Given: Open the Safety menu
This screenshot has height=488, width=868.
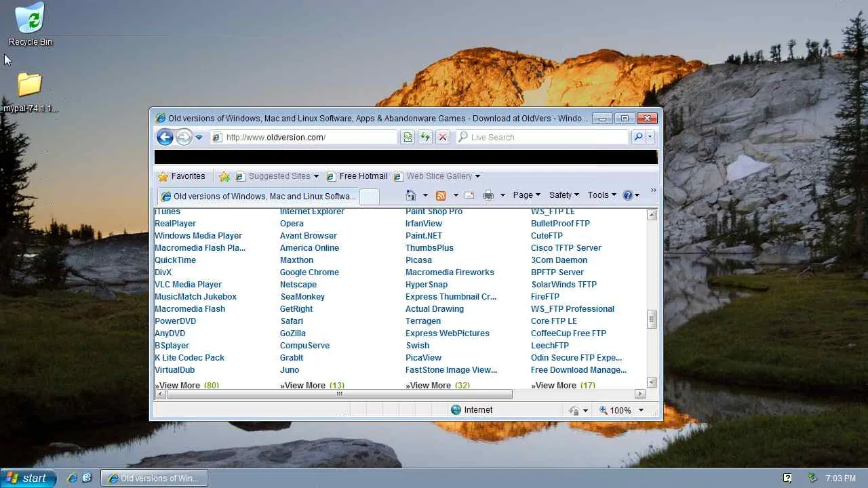Looking at the screenshot, I should [x=564, y=195].
